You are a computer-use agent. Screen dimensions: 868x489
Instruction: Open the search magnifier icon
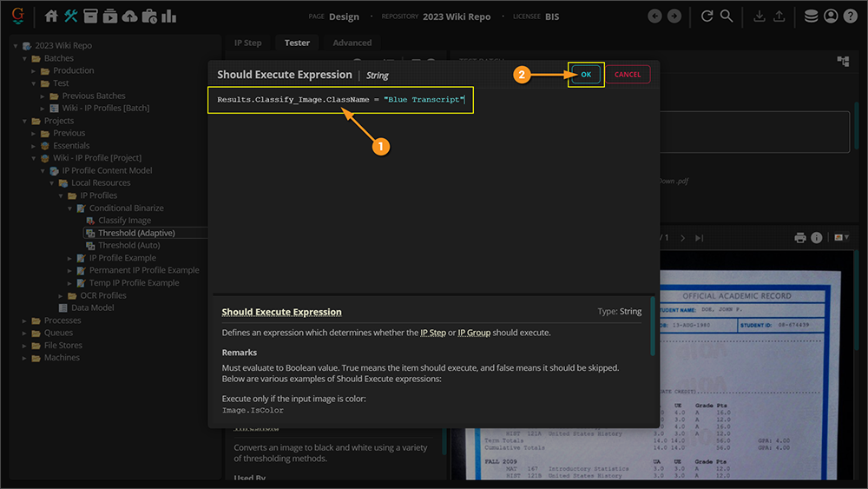pos(727,16)
